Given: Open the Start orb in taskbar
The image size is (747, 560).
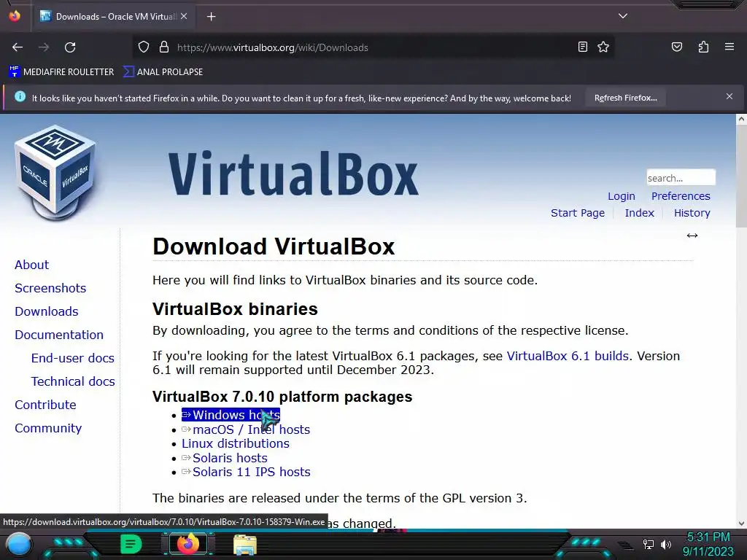Looking at the screenshot, I should 18,544.
